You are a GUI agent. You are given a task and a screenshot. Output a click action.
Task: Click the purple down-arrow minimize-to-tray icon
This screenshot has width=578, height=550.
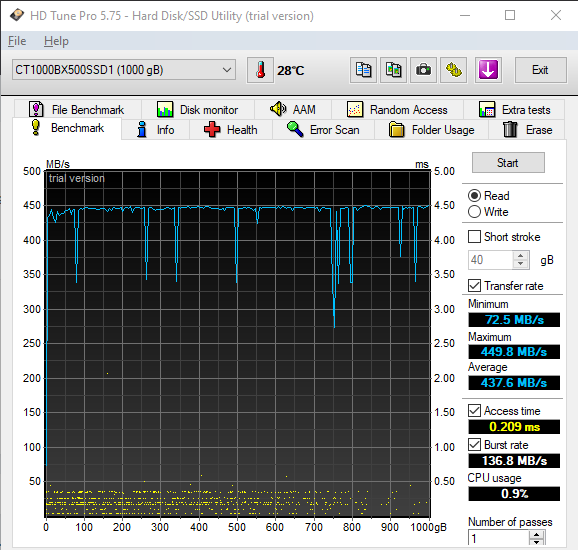pyautogui.click(x=488, y=70)
